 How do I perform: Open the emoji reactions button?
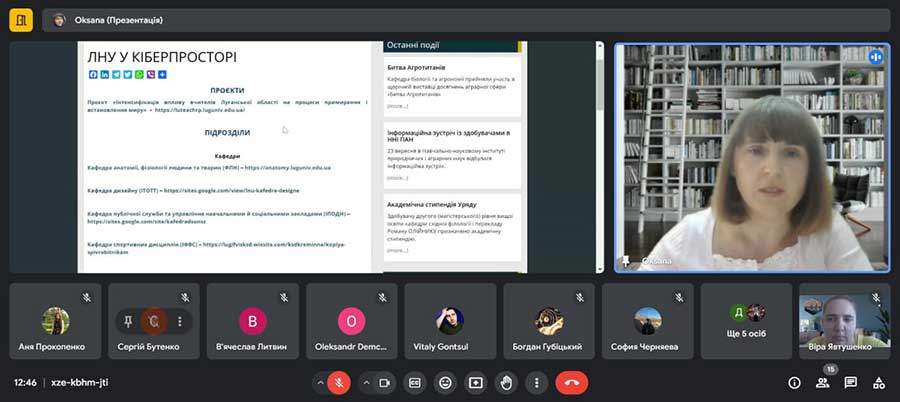[445, 382]
